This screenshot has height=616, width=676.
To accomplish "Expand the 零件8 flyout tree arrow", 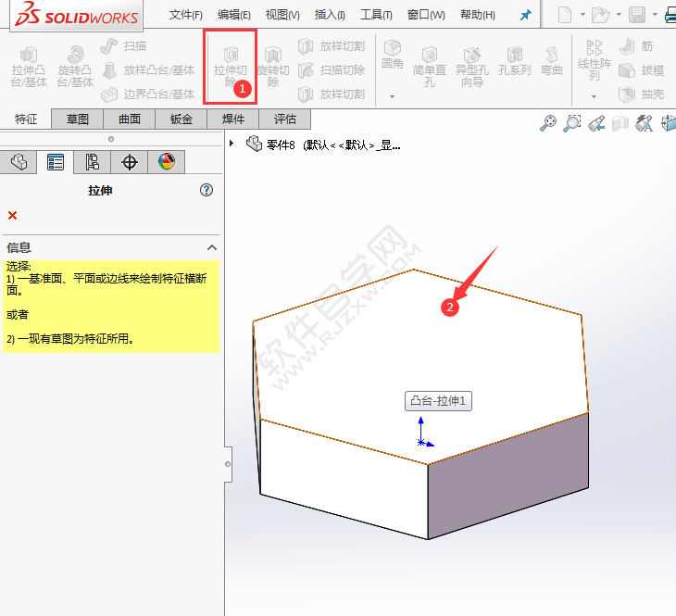I will [x=232, y=144].
